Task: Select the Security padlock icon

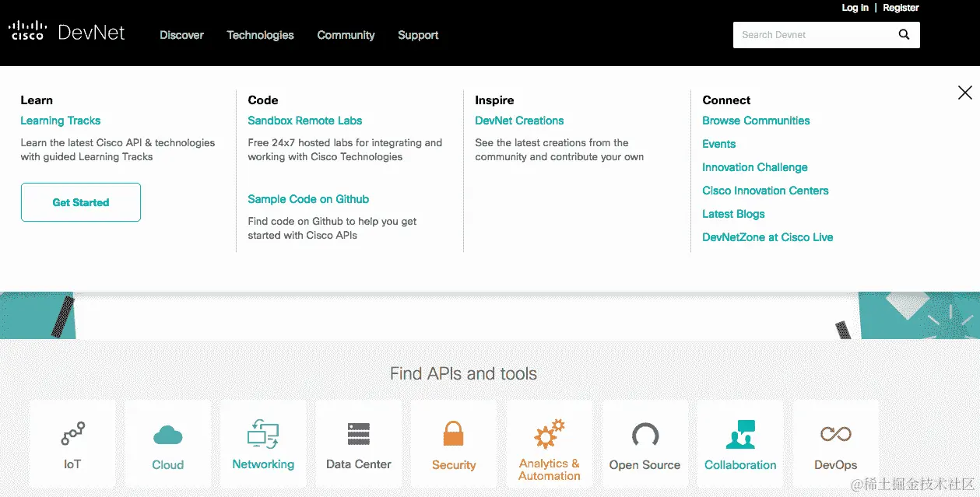Action: pyautogui.click(x=453, y=433)
